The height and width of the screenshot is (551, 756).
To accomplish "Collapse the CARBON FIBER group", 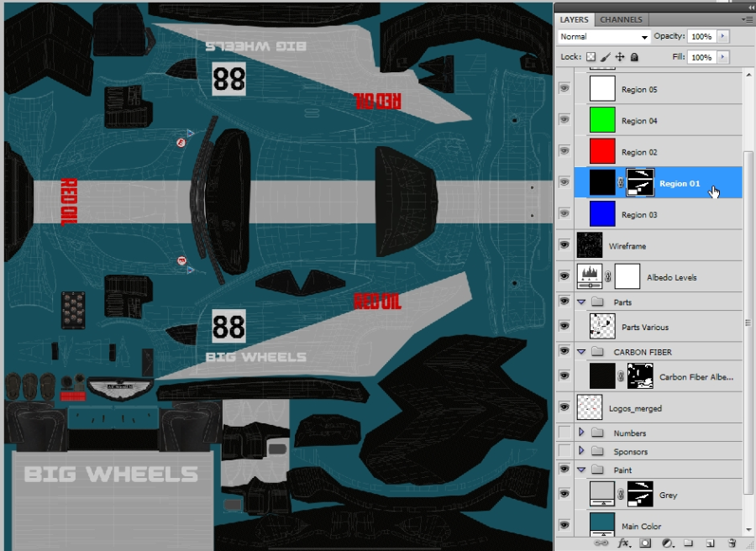I will [581, 352].
